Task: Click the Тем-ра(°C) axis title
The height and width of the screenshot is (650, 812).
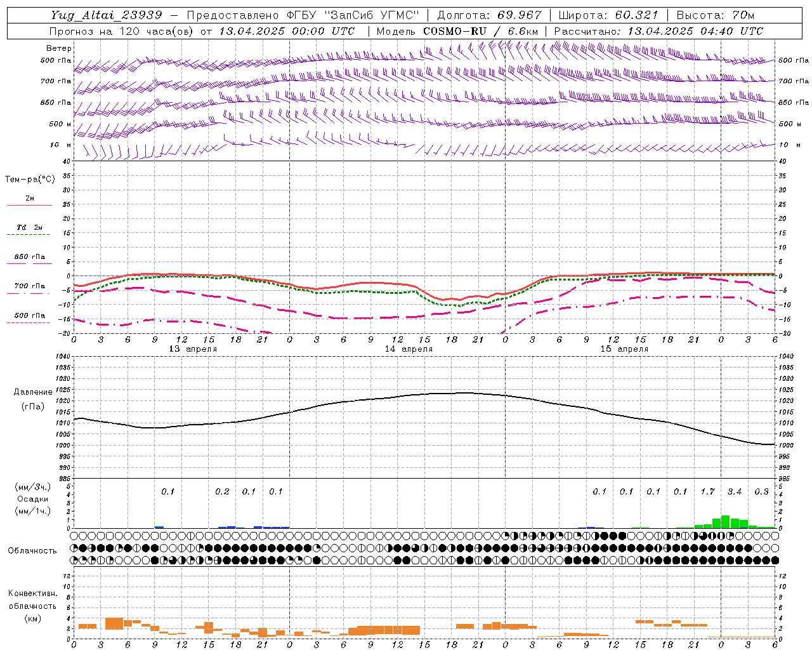Action: (30, 180)
